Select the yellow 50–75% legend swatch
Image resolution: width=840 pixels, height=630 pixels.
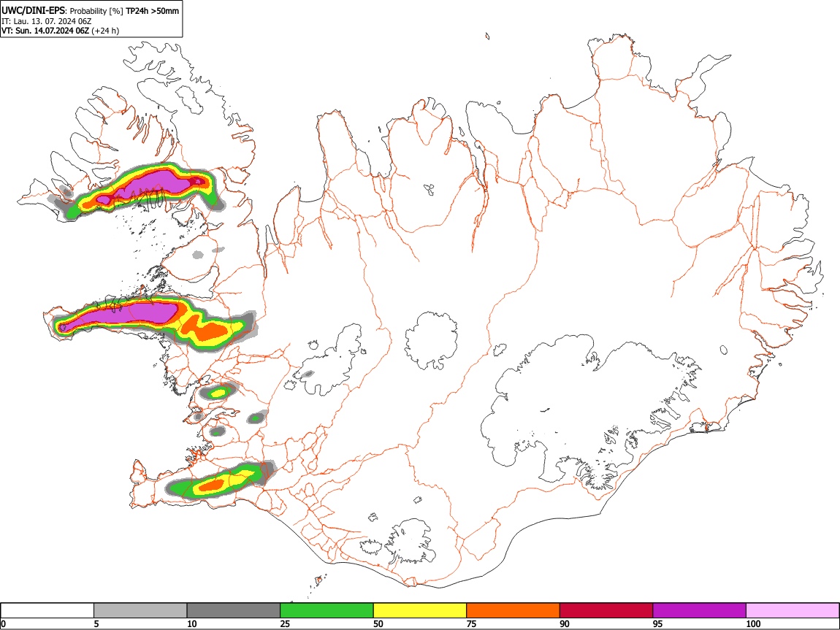420,610
